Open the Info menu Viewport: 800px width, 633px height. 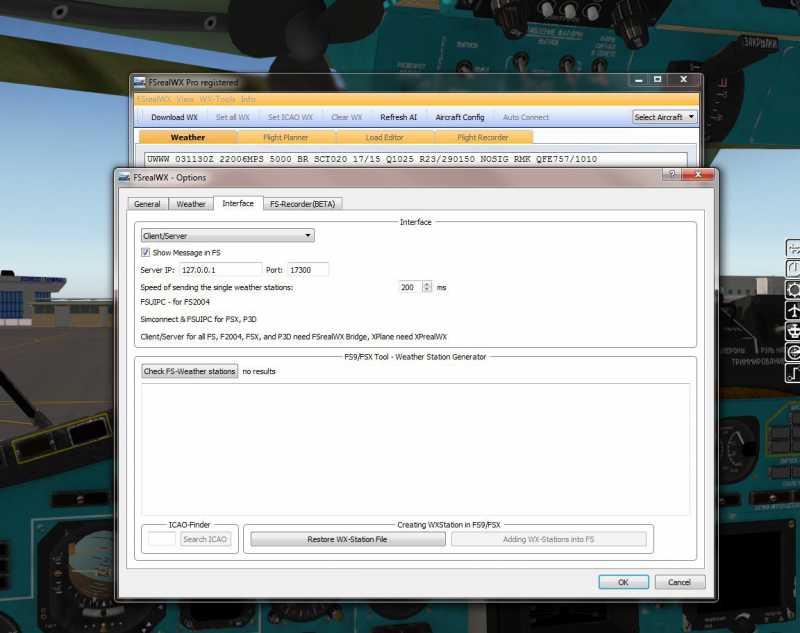click(x=248, y=99)
